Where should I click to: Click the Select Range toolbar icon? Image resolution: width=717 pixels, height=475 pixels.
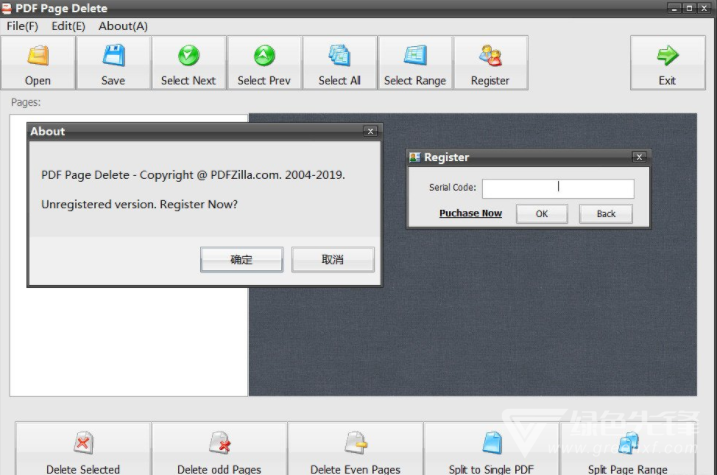pos(415,55)
